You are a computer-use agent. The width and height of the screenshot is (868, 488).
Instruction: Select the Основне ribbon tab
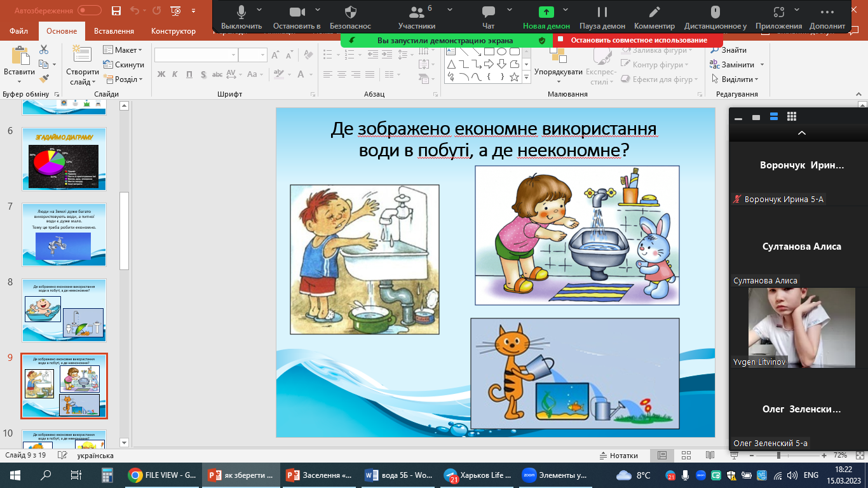(x=62, y=31)
